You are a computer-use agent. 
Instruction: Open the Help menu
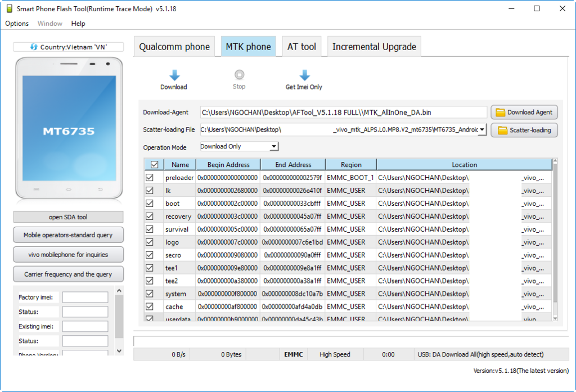[78, 24]
